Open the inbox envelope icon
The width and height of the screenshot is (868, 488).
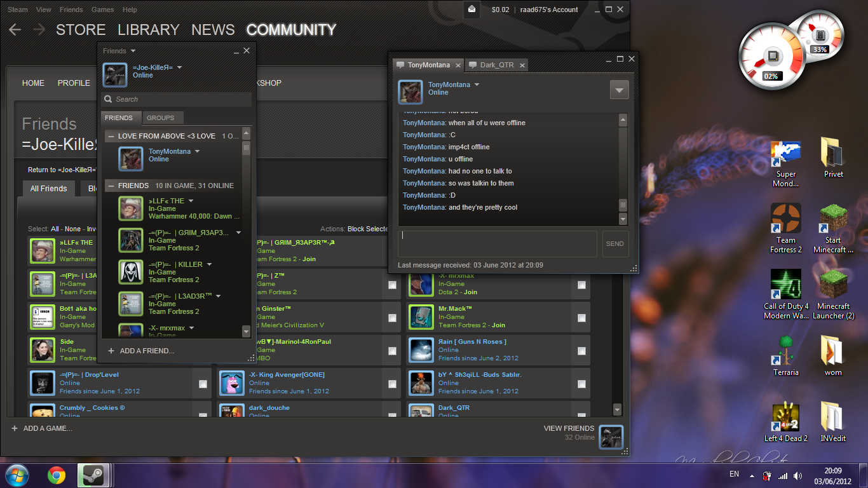[471, 10]
